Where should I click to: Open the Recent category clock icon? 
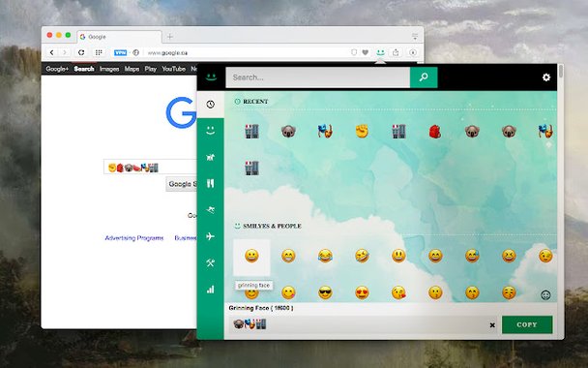point(211,105)
